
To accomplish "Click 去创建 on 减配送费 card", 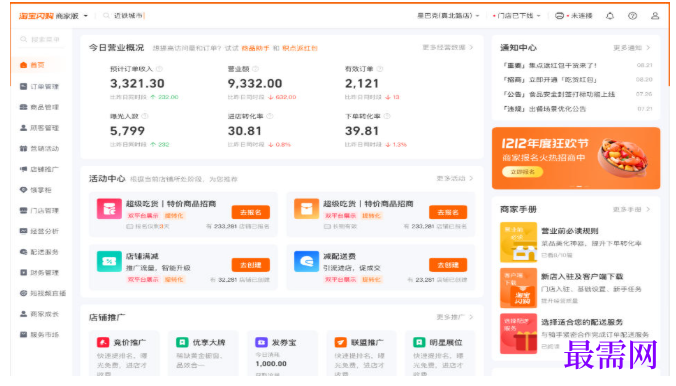I will 448,265.
